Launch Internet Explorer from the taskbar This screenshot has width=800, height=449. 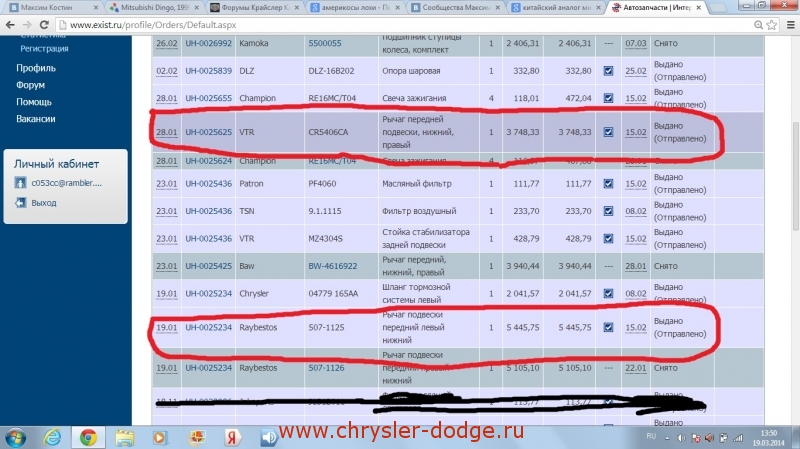coord(52,438)
